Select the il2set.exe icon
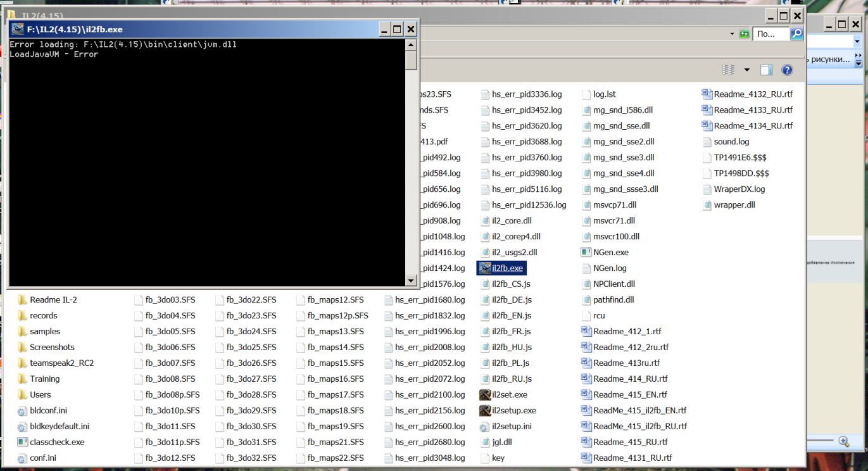The height and width of the screenshot is (471, 868). (x=486, y=395)
